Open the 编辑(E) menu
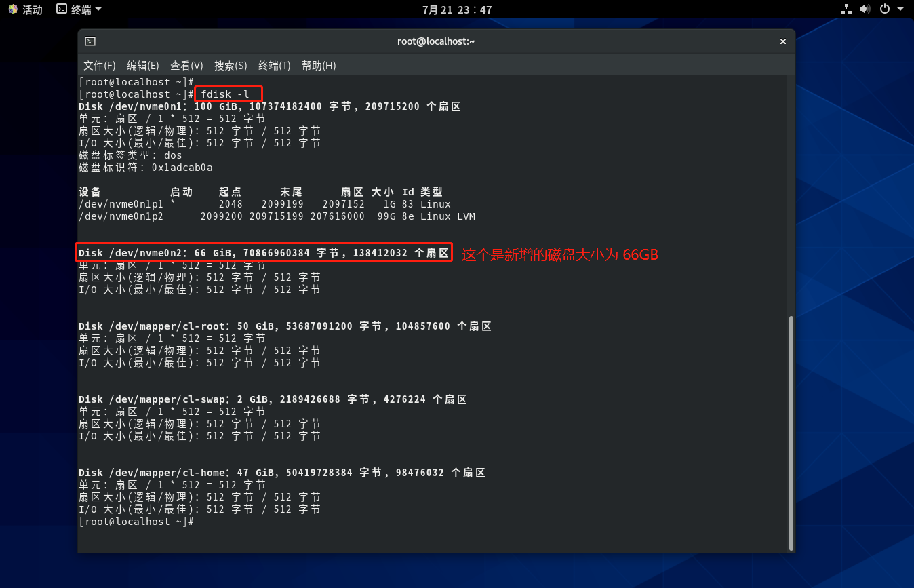This screenshot has width=914, height=588. [x=142, y=66]
